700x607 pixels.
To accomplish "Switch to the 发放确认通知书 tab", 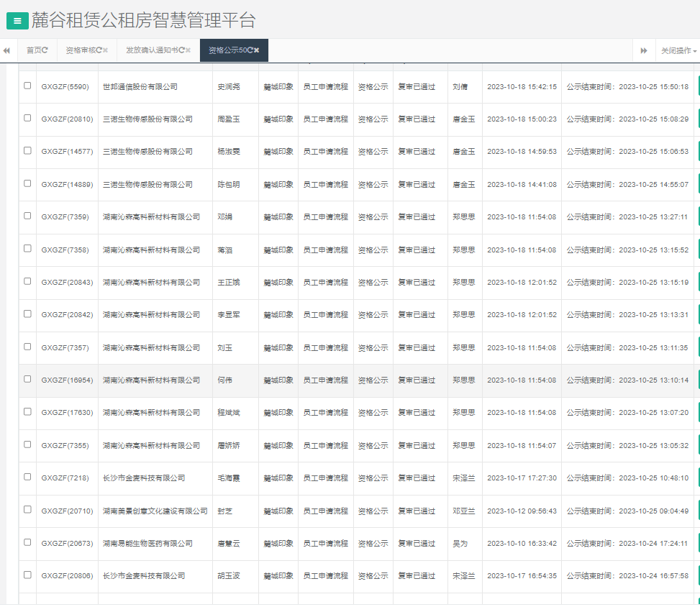I will tap(151, 50).
